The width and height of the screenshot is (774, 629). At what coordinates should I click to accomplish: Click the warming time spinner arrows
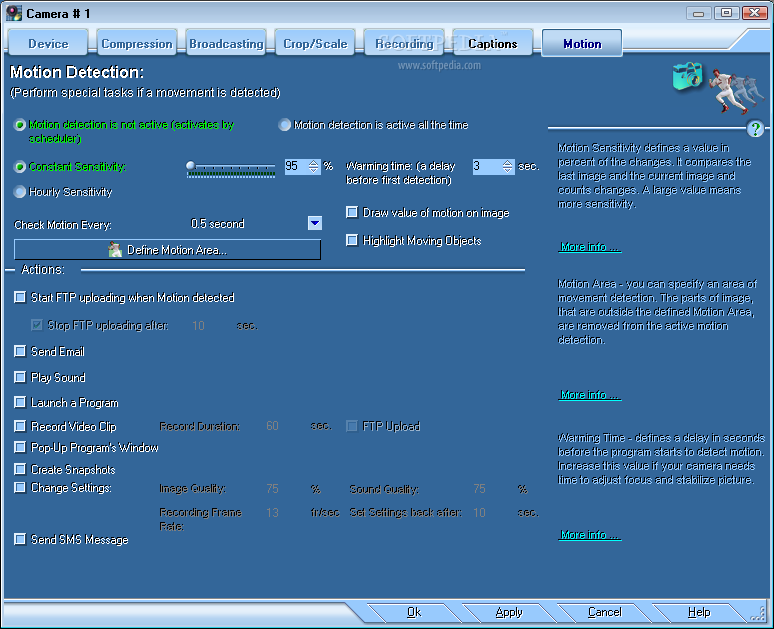click(x=507, y=166)
